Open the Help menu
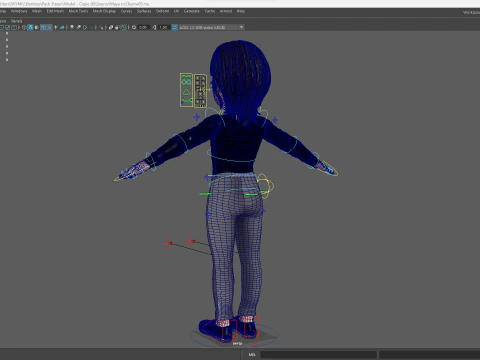The height and width of the screenshot is (360, 480). pos(241,11)
